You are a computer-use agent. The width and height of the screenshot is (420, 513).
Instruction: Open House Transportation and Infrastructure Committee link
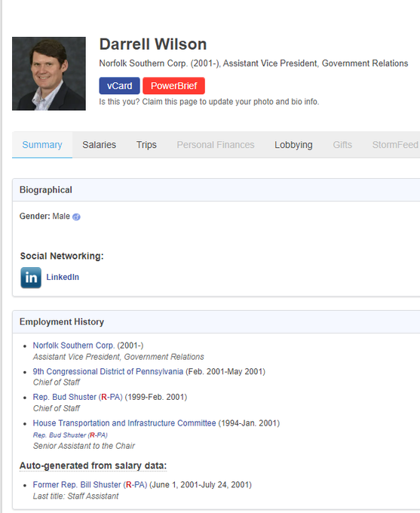tap(124, 423)
